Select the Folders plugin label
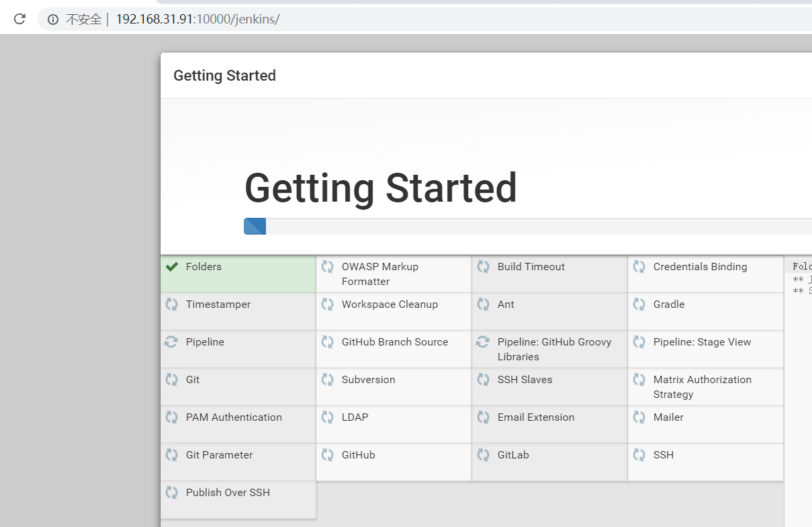812x527 pixels. tap(204, 267)
